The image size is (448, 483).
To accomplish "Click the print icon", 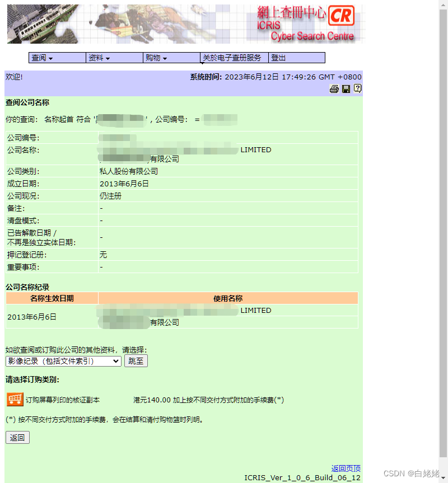I will 334,89.
